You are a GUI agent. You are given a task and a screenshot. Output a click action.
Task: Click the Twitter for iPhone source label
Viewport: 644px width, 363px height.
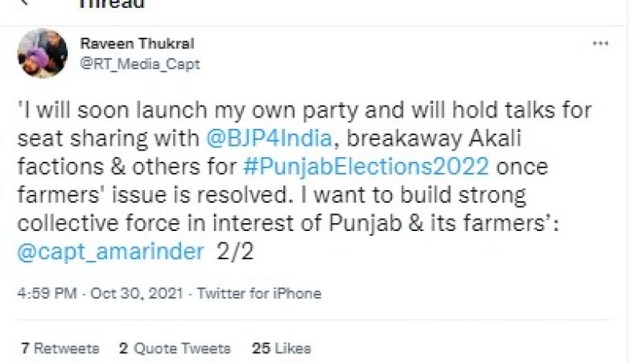coord(258,294)
